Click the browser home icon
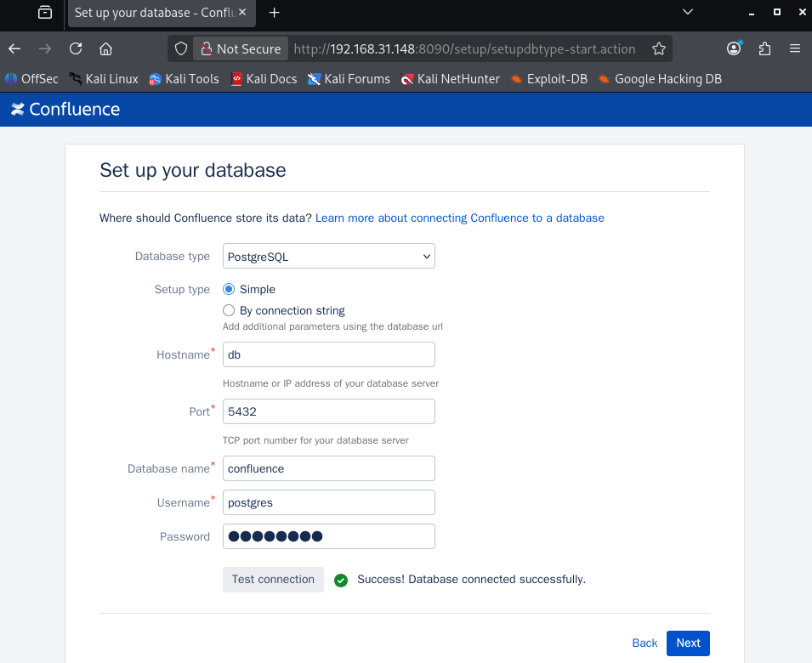Screen dimensions: 812x663 click(x=104, y=48)
